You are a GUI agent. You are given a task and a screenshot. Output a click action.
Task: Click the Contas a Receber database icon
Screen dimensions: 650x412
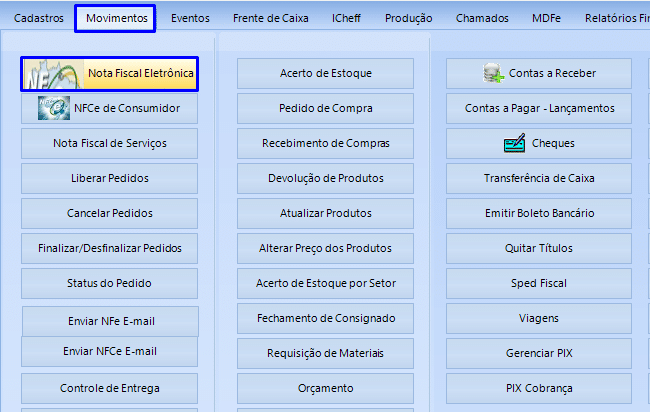pos(493,73)
